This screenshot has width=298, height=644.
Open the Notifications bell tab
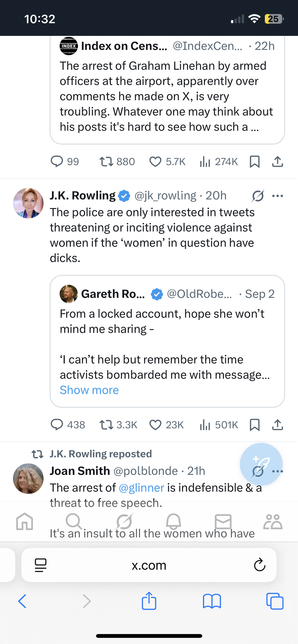click(174, 521)
